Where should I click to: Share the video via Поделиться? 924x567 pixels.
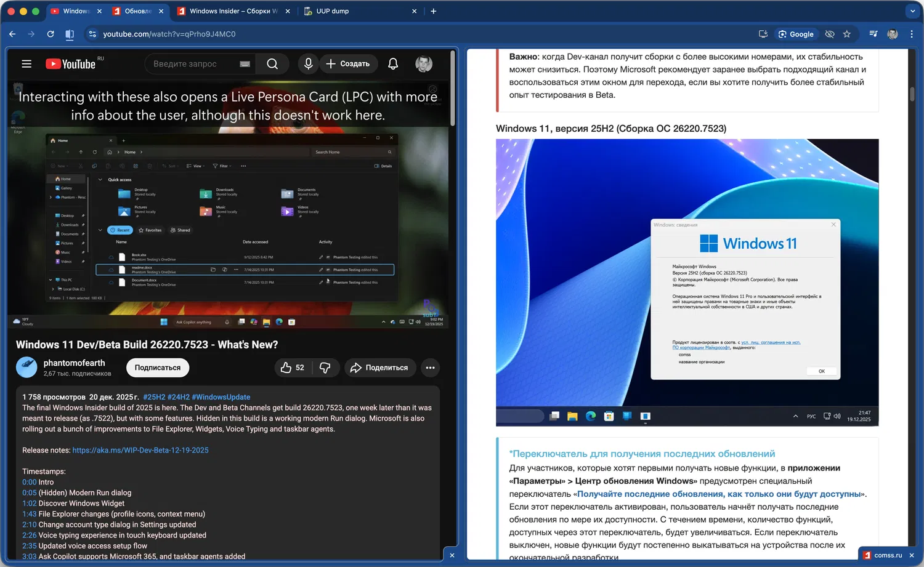click(380, 368)
